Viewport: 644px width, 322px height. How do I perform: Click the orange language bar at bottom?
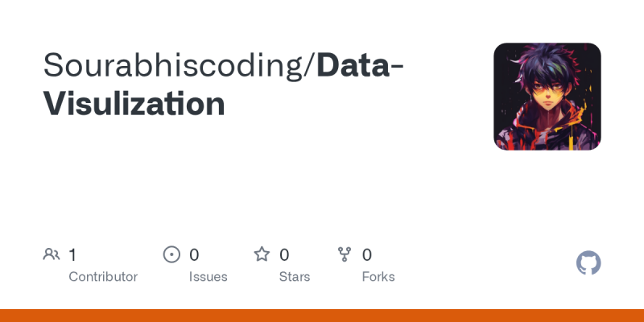322,316
